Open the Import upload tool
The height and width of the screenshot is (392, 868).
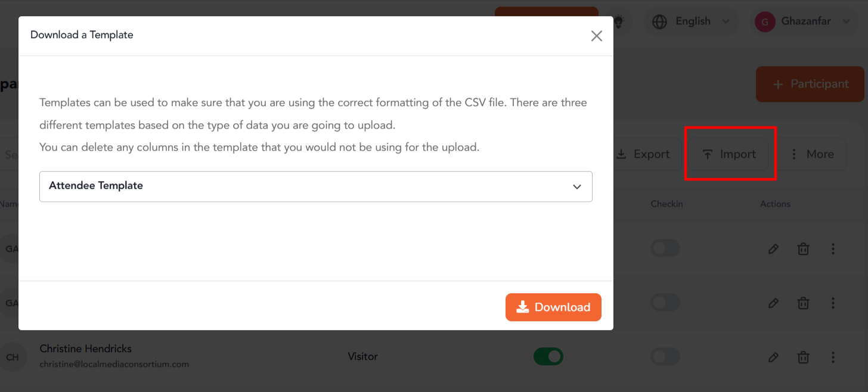[730, 154]
